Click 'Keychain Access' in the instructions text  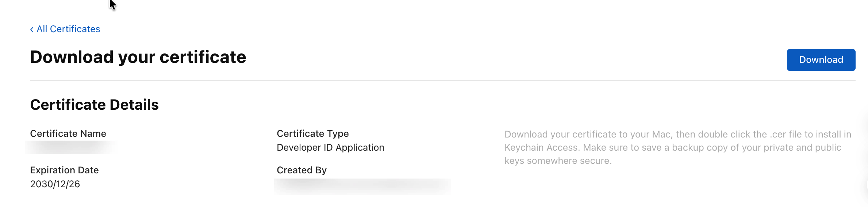tap(542, 147)
